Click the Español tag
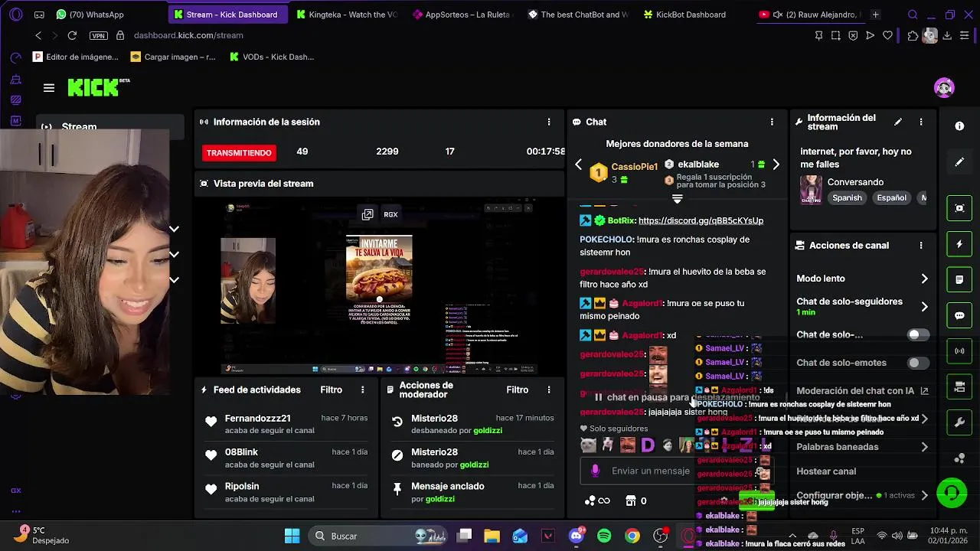The width and height of the screenshot is (980, 551). pos(891,197)
